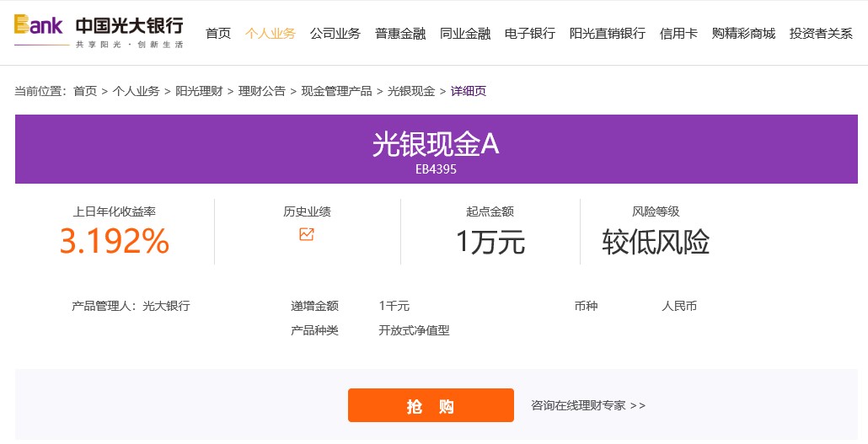The height and width of the screenshot is (444, 868).
Task: Click the 人民币 currency value
Action: (x=679, y=306)
